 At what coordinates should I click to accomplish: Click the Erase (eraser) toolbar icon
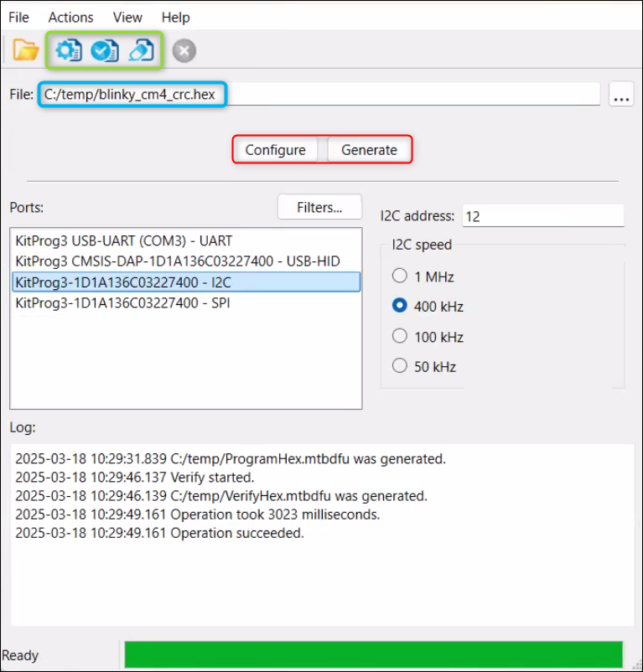(x=141, y=50)
